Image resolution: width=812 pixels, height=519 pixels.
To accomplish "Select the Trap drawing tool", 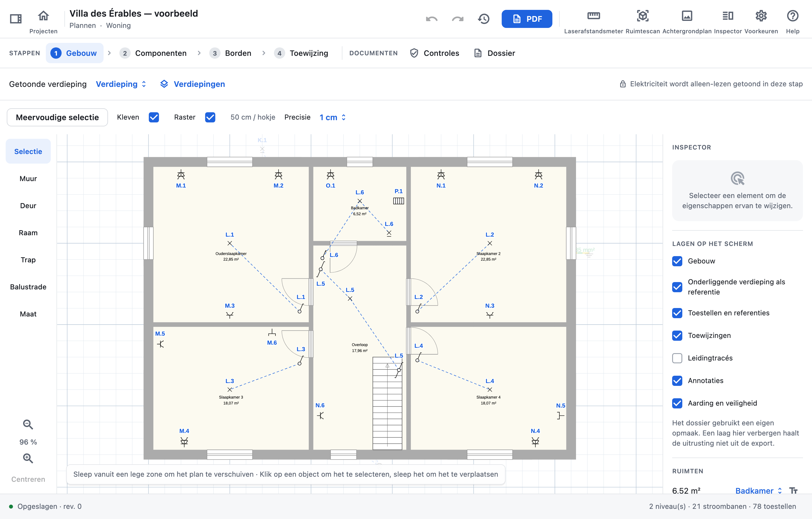I will [28, 259].
